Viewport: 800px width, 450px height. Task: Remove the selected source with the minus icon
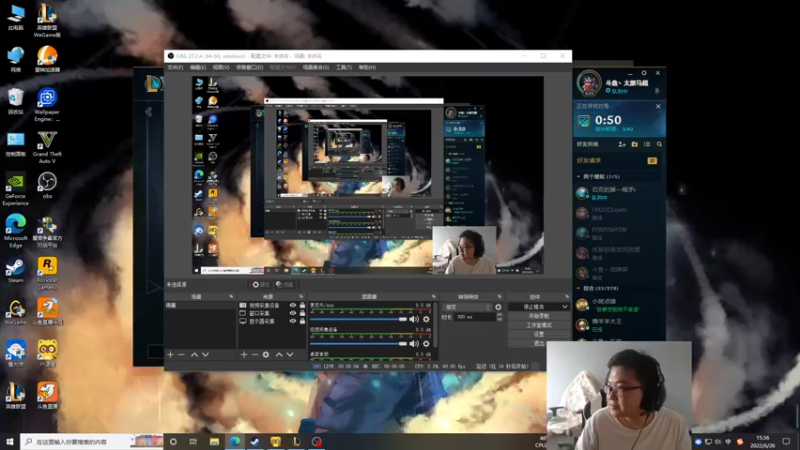point(255,355)
